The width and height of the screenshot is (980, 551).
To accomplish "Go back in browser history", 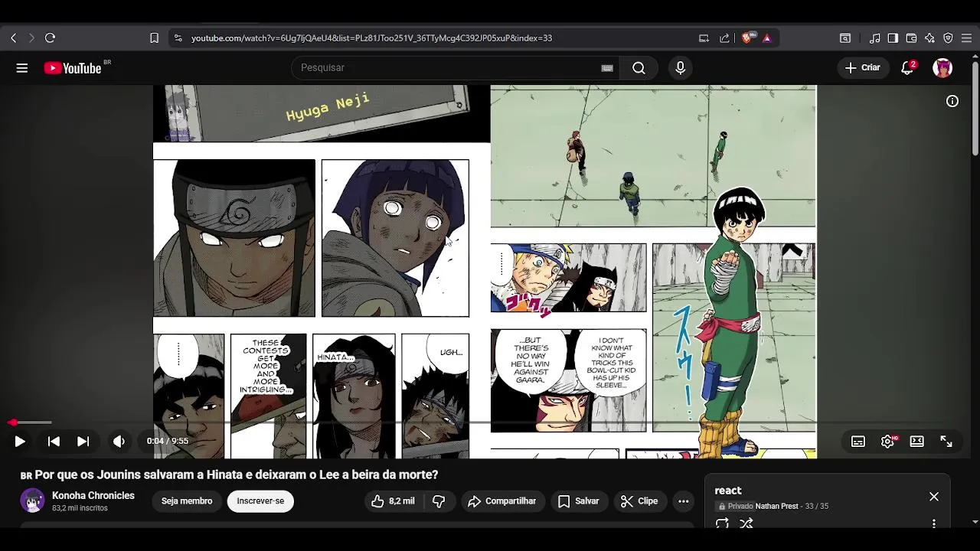I will [13, 37].
